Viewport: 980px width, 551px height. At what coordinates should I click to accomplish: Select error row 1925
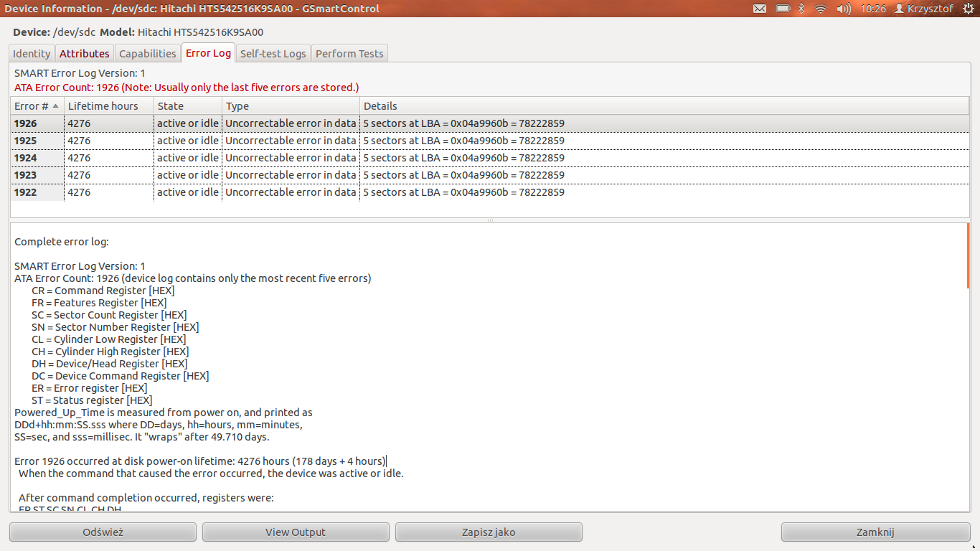[490, 141]
